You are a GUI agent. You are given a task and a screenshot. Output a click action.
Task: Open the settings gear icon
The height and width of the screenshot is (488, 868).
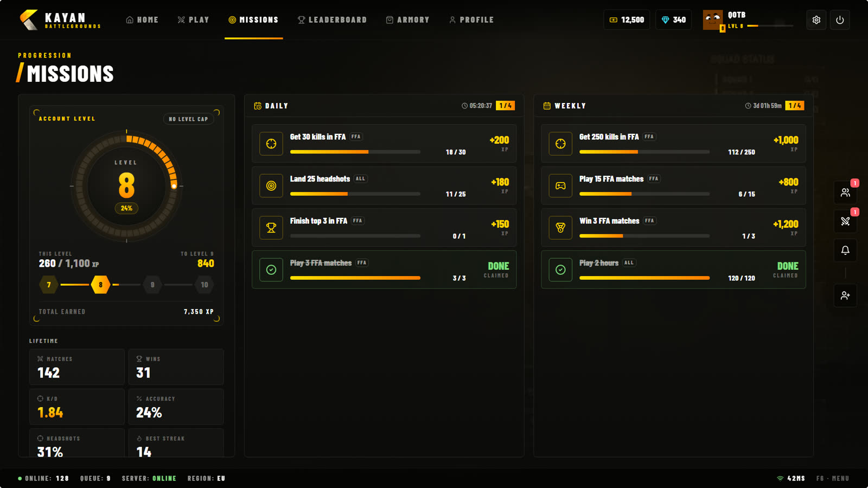click(816, 20)
